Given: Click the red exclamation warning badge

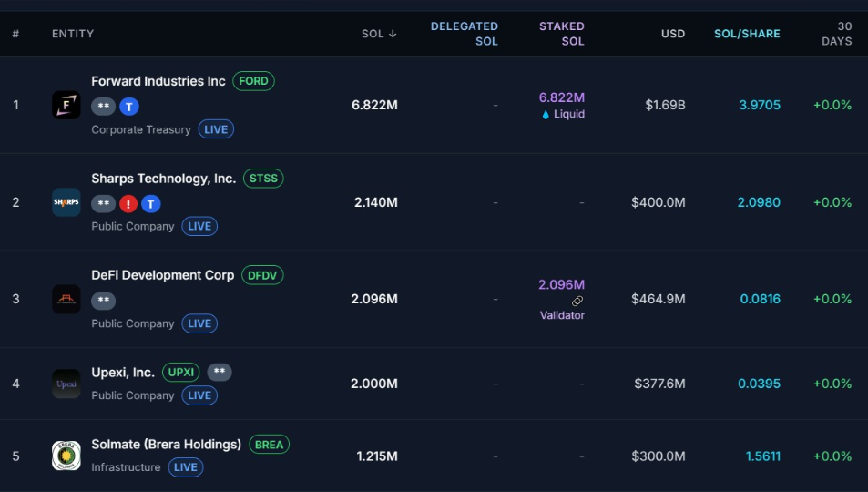Looking at the screenshot, I should click(128, 203).
